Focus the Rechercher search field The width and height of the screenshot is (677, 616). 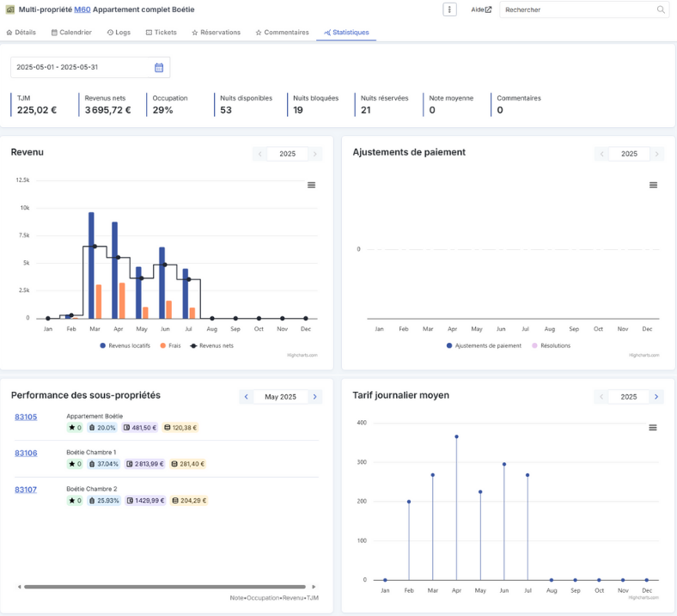[578, 9]
